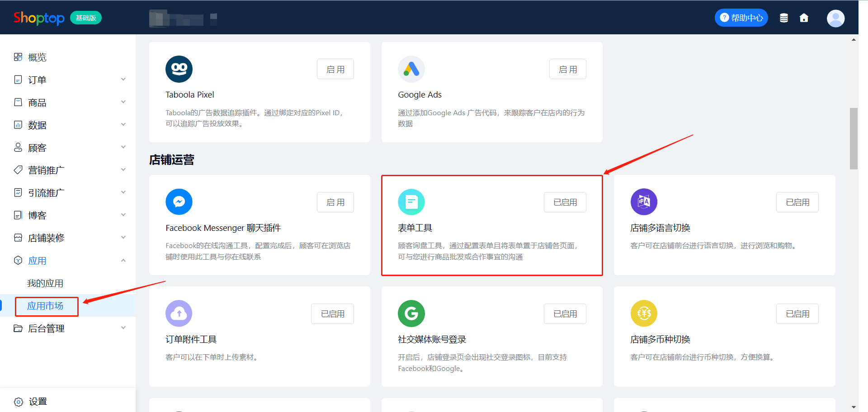Enable the Taboola Pixel app
The height and width of the screenshot is (412, 868).
point(335,69)
